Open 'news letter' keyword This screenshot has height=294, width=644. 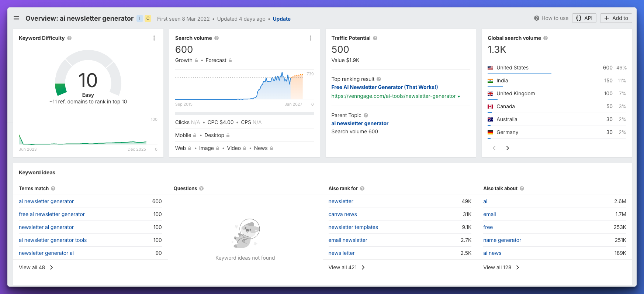pyautogui.click(x=342, y=253)
